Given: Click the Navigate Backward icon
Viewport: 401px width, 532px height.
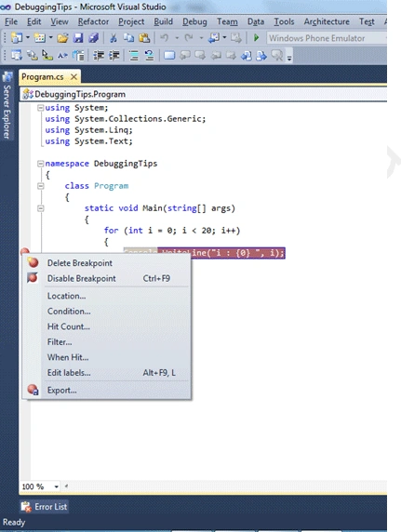Looking at the screenshot, I should click(214, 38).
